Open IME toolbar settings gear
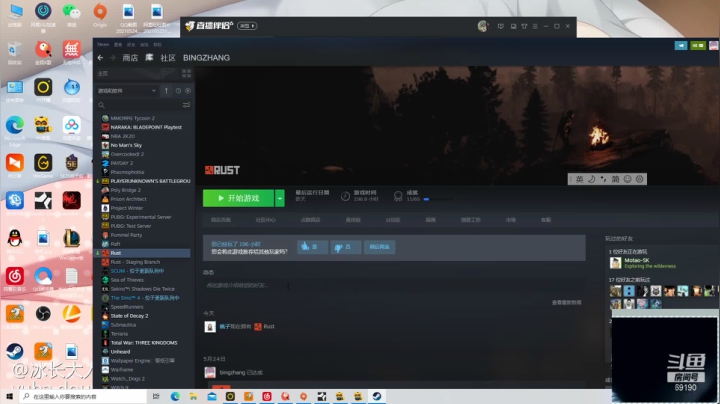The width and height of the screenshot is (720, 404). point(640,179)
